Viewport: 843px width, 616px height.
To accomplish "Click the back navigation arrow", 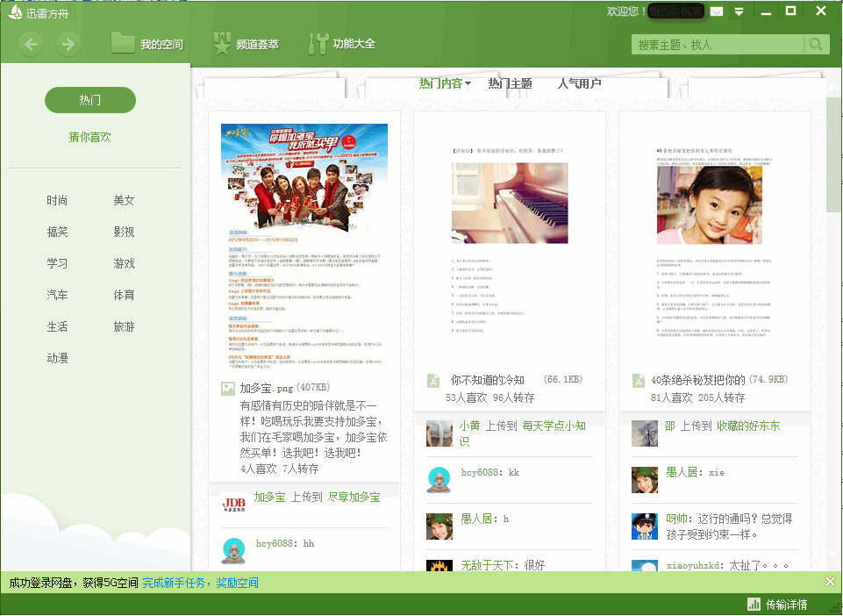I will [x=31, y=44].
